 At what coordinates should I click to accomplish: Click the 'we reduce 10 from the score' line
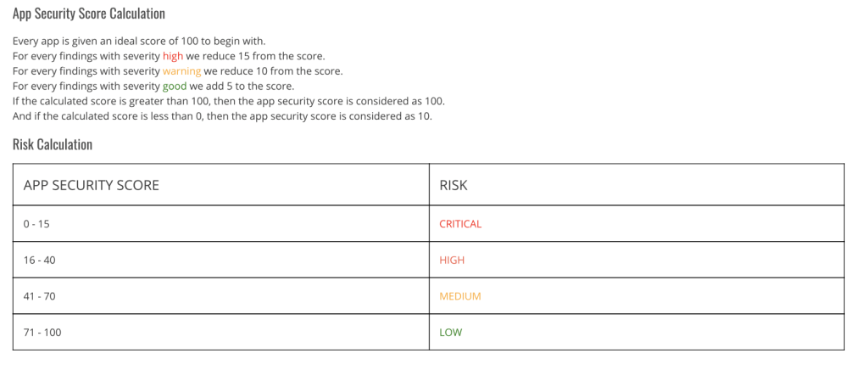click(x=274, y=71)
